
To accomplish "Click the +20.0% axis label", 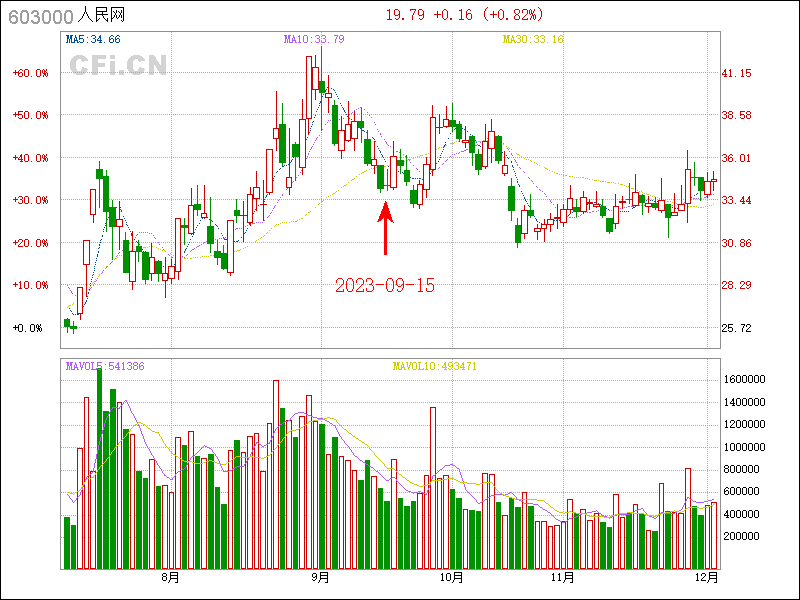I will [x=31, y=243].
